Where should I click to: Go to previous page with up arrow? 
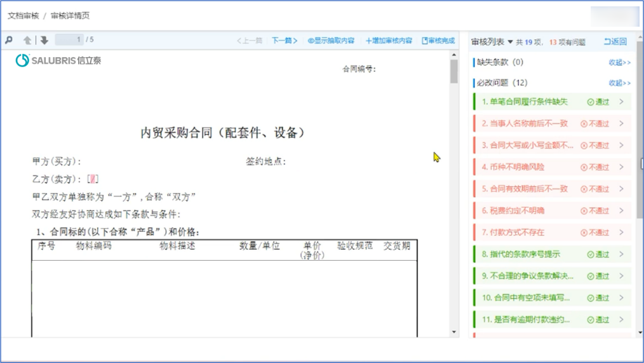pos(27,40)
